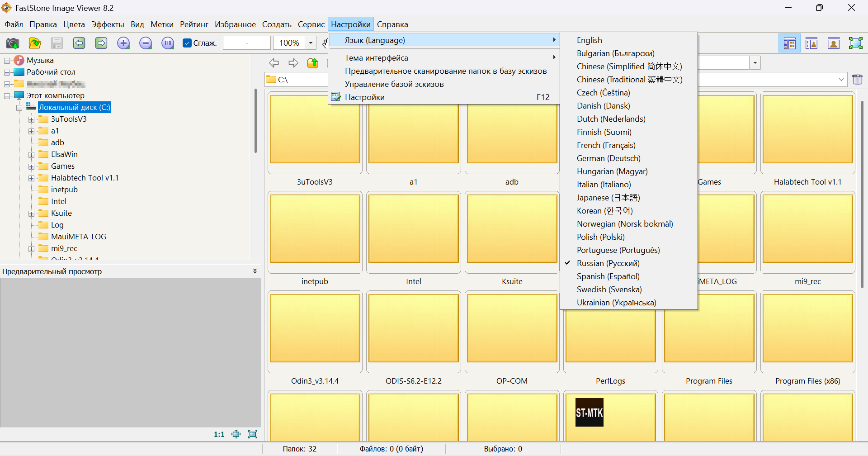
Task: Switch to full screen view icon
Action: (855, 43)
